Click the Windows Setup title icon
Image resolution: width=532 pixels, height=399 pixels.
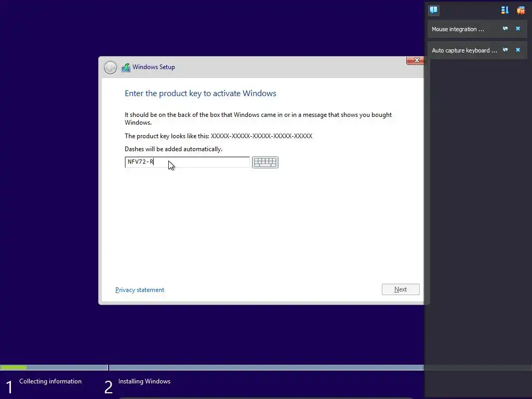(x=126, y=67)
